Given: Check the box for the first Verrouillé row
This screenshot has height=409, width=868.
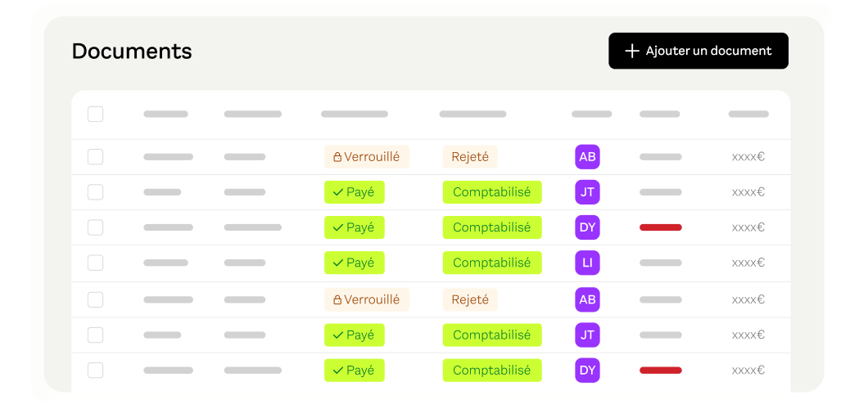Looking at the screenshot, I should pyautogui.click(x=95, y=157).
